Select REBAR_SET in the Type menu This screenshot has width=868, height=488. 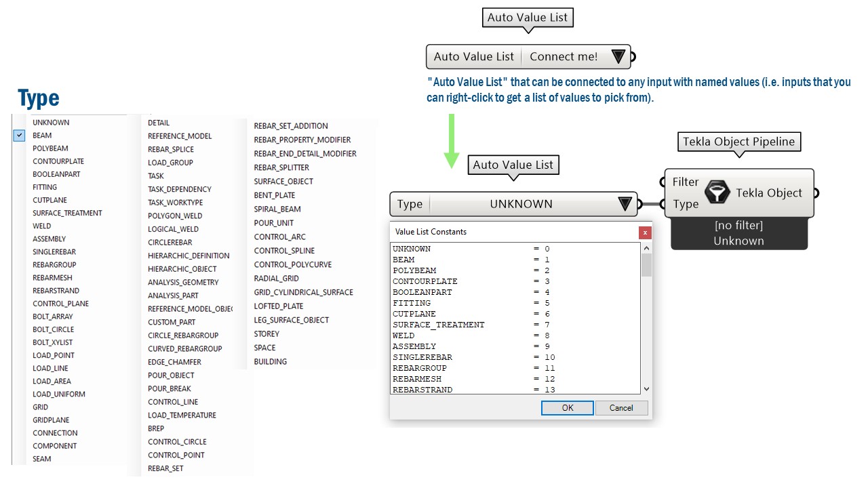165,468
